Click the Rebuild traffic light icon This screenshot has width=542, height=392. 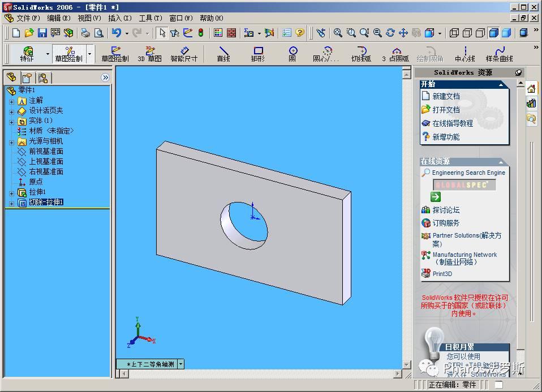point(201,33)
